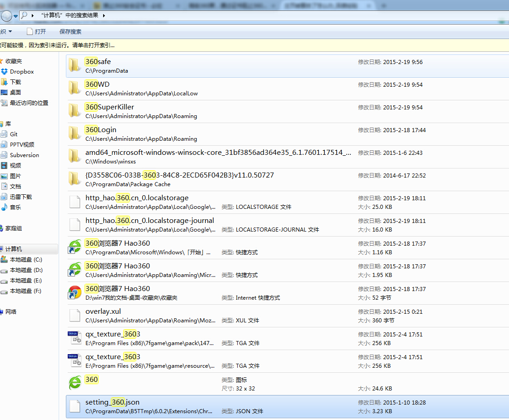The image size is (509, 420).
Task: Select the TGA icon for qx_texture_3603 in resource
Action: pyautogui.click(x=75, y=361)
